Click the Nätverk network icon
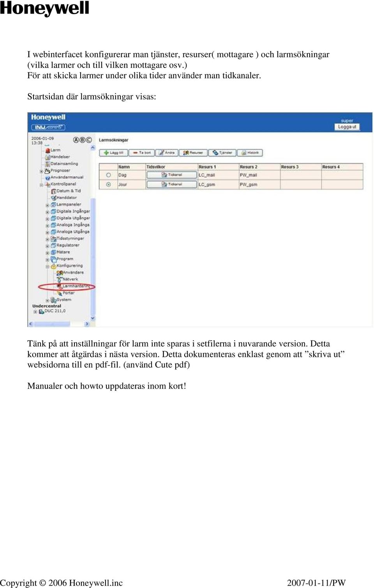 pos(60,279)
